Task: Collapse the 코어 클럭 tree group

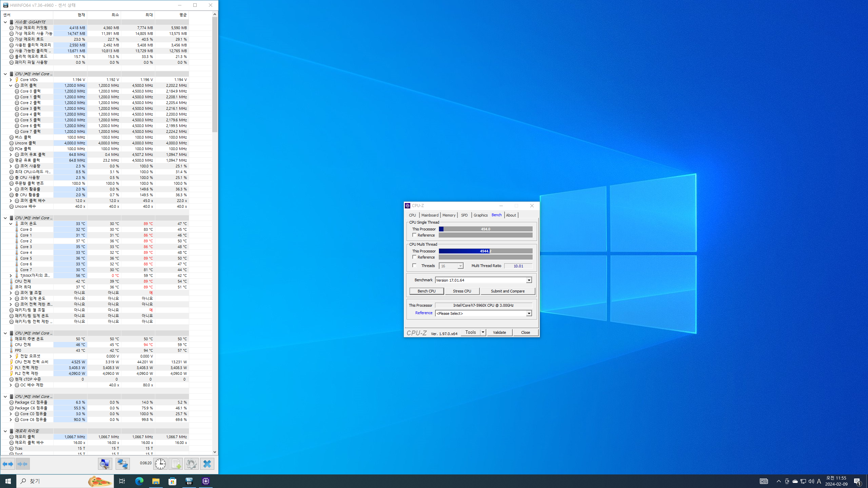Action: pyautogui.click(x=11, y=86)
